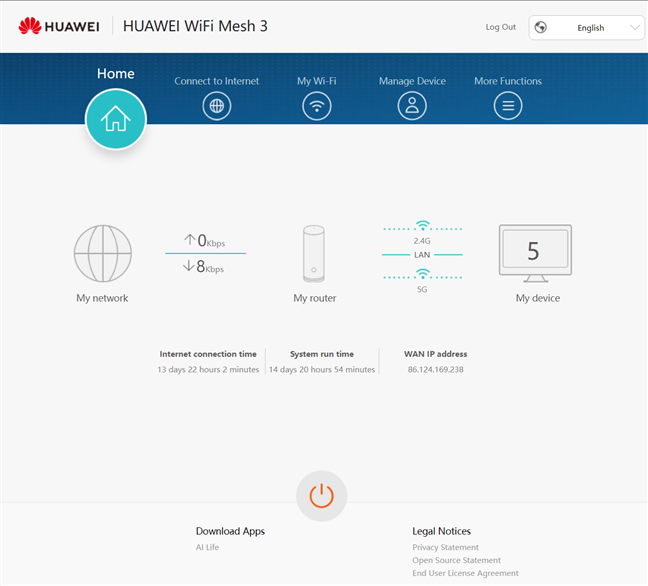Click the Log Out link
This screenshot has height=586, width=648.
point(500,27)
